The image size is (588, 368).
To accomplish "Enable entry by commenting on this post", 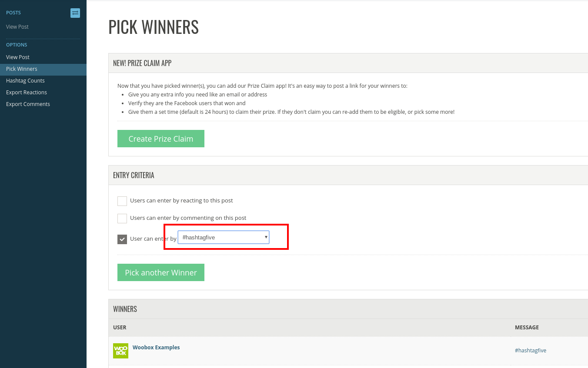I will (122, 218).
